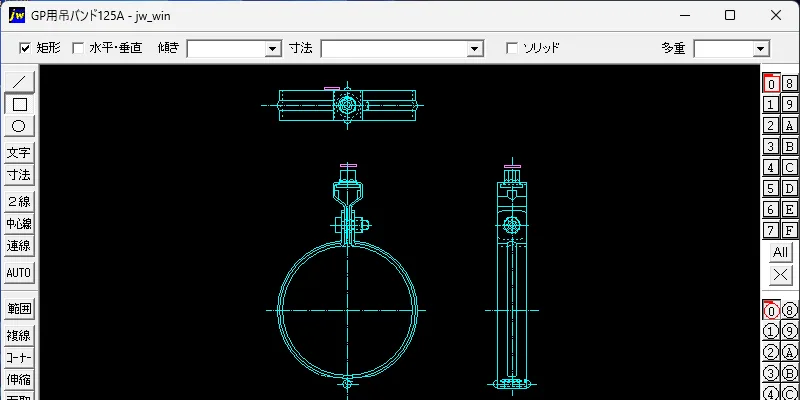800x400 pixels.
Task: Click the All layers button
Action: (x=780, y=252)
